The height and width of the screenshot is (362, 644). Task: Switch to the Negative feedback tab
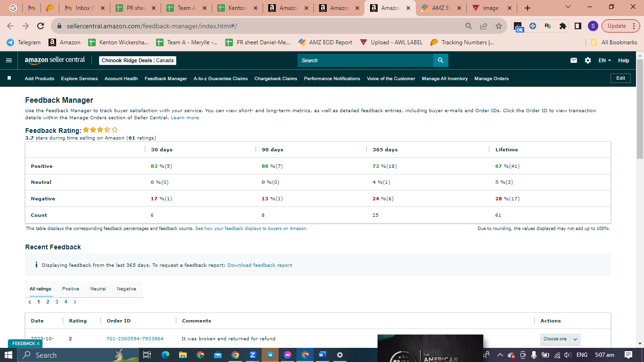[x=126, y=289]
